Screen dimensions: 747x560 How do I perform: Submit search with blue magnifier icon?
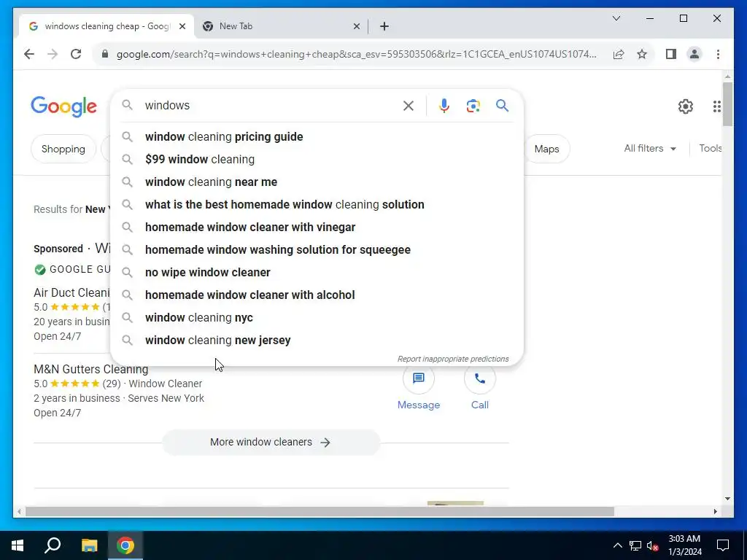tap(502, 105)
